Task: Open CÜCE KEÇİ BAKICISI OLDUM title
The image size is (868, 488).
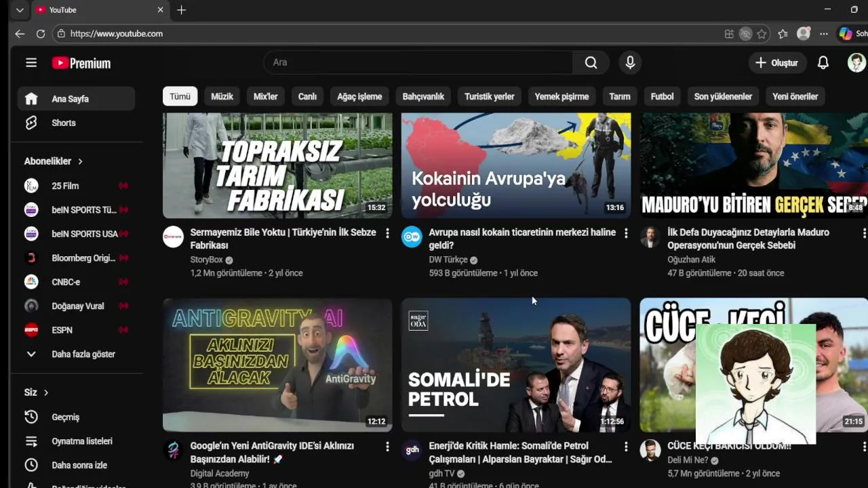Action: 729,446
